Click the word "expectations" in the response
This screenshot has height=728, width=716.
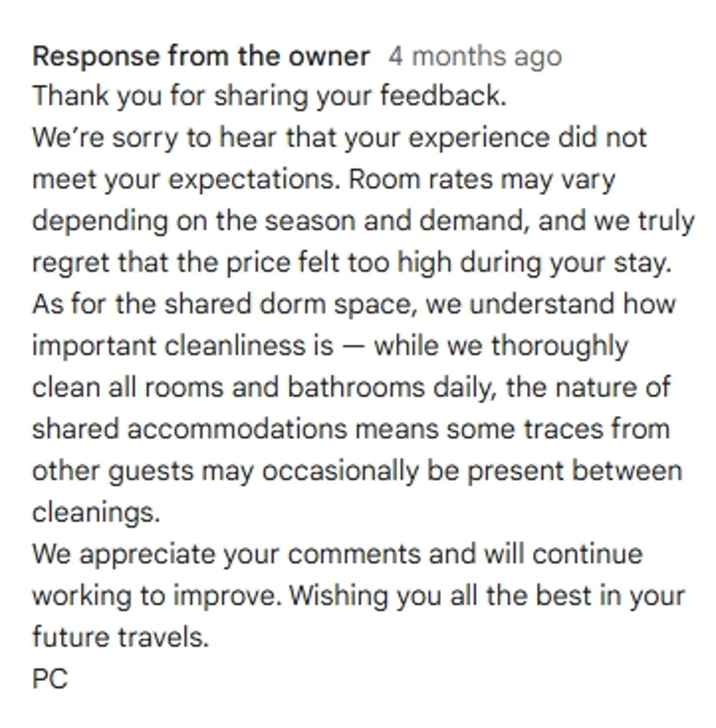coord(253,180)
